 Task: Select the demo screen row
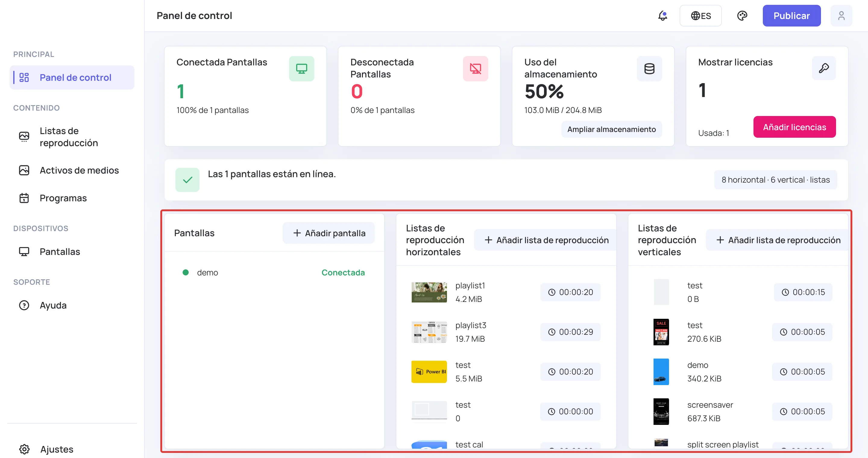coord(274,272)
